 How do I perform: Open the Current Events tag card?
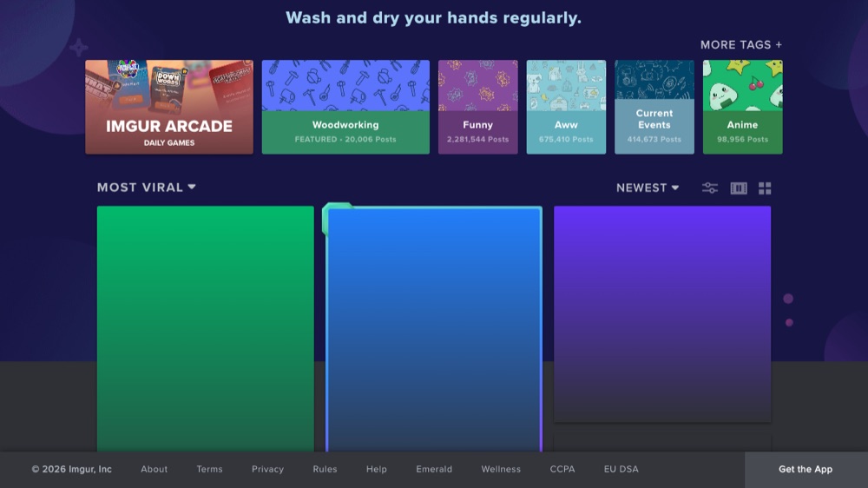(654, 107)
